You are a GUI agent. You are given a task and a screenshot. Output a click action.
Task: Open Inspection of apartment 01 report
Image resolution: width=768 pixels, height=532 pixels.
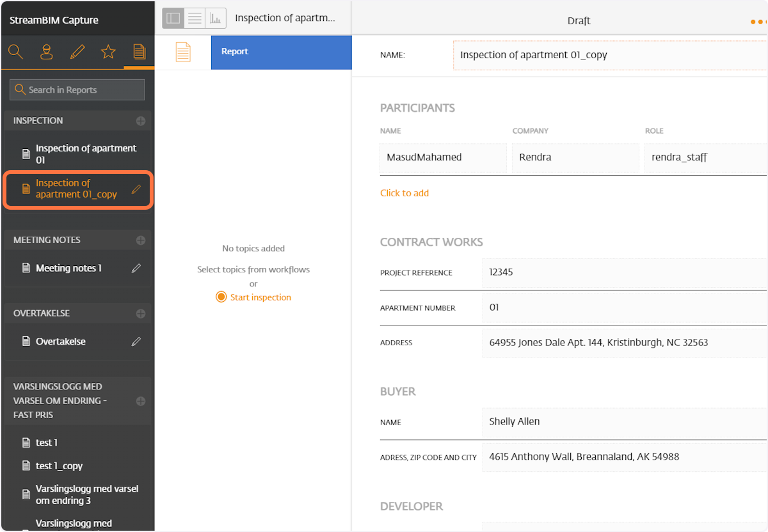point(86,154)
